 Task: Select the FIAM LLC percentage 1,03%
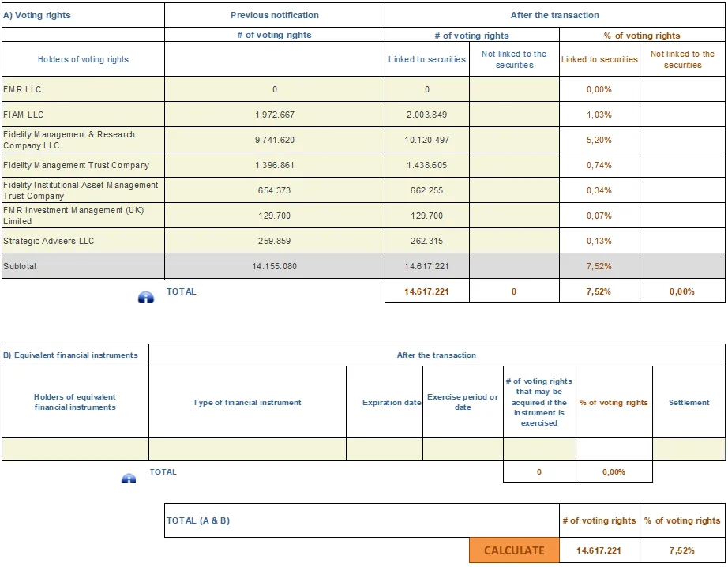(599, 115)
